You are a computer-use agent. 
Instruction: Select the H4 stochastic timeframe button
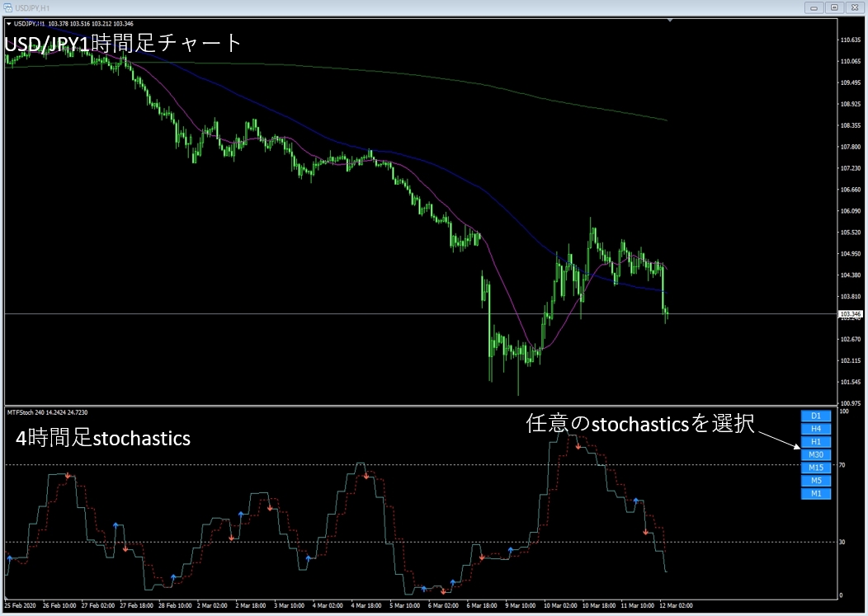[x=816, y=428]
